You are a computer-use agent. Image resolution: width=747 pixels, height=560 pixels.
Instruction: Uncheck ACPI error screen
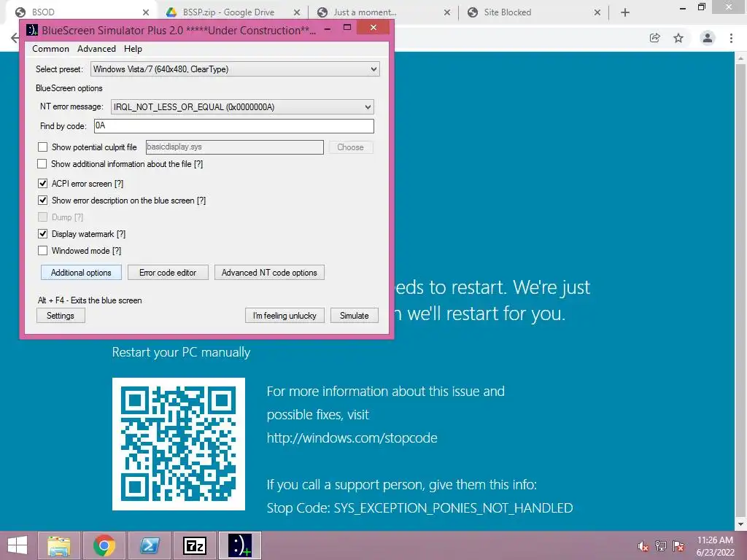43,183
